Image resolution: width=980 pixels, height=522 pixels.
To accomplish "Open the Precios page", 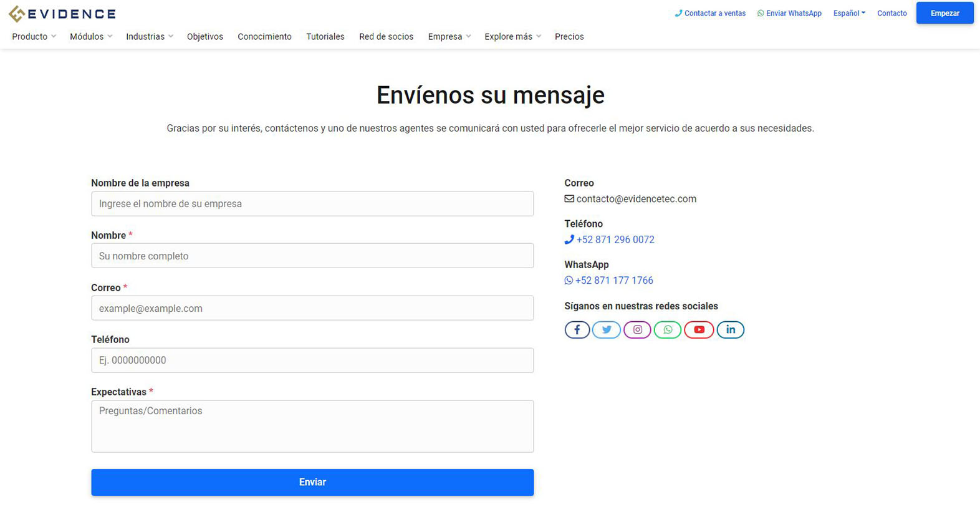I will click(569, 37).
